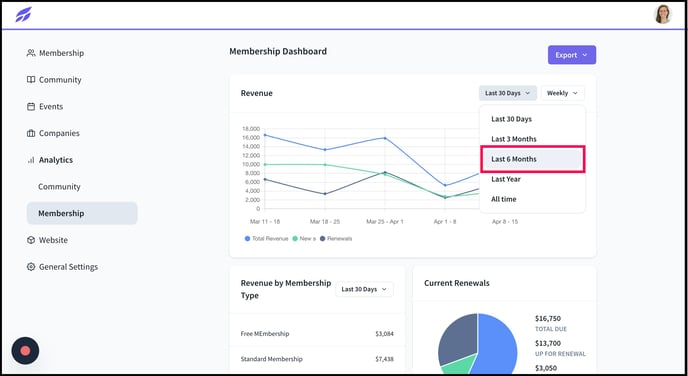
Task: Toggle Renewals series in chart legend
Action: pos(336,239)
